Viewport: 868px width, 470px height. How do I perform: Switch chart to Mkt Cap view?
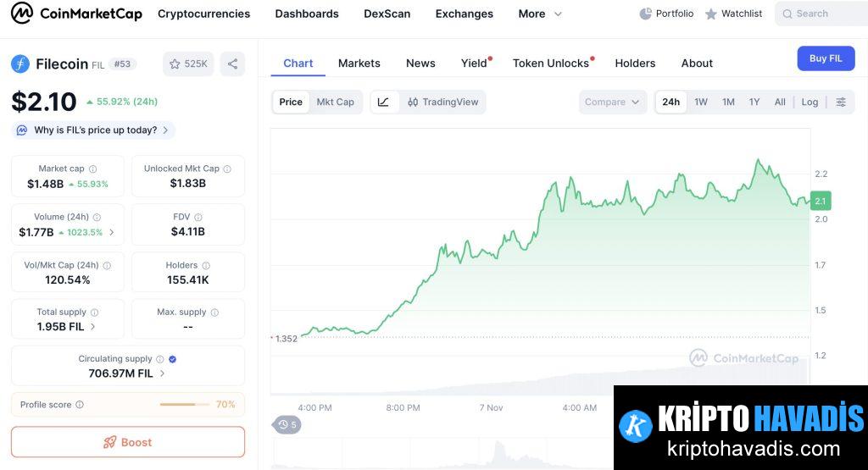coord(335,102)
